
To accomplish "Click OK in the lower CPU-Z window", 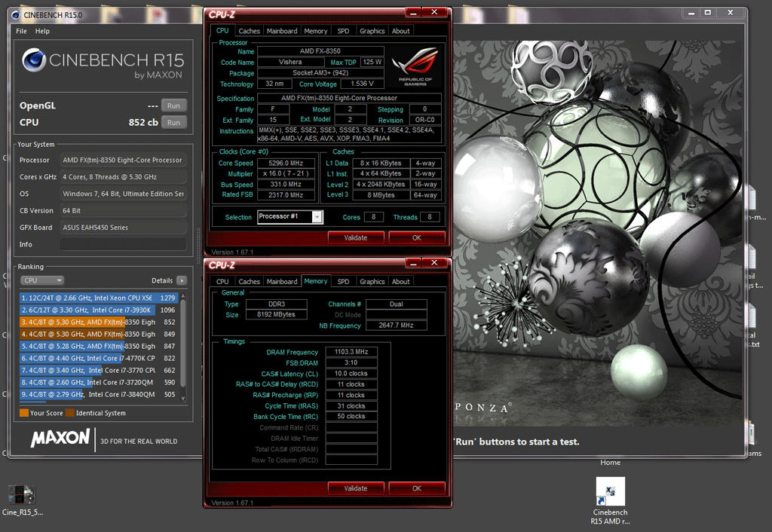I will point(416,488).
